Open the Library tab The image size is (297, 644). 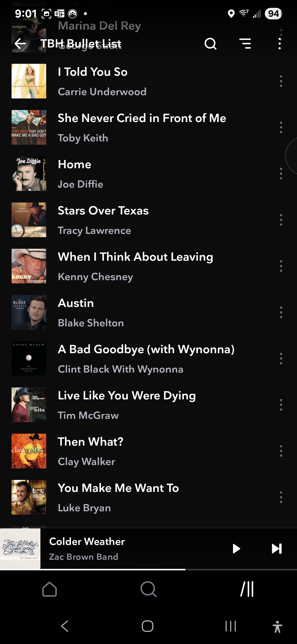click(247, 589)
